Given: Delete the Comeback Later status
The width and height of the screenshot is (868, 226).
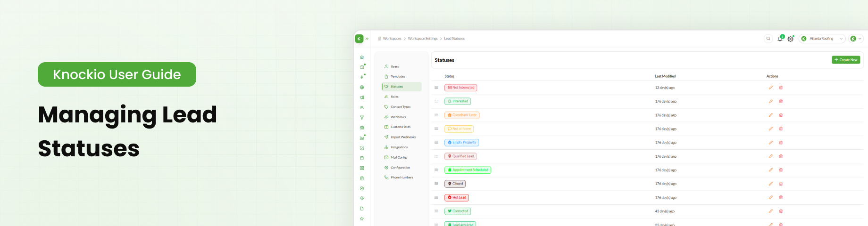Looking at the screenshot, I should 781,115.
